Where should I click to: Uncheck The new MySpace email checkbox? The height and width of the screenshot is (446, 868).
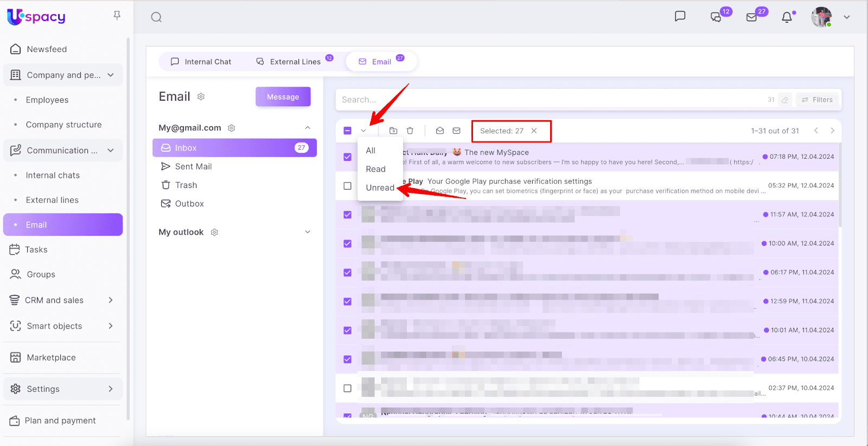[347, 157]
